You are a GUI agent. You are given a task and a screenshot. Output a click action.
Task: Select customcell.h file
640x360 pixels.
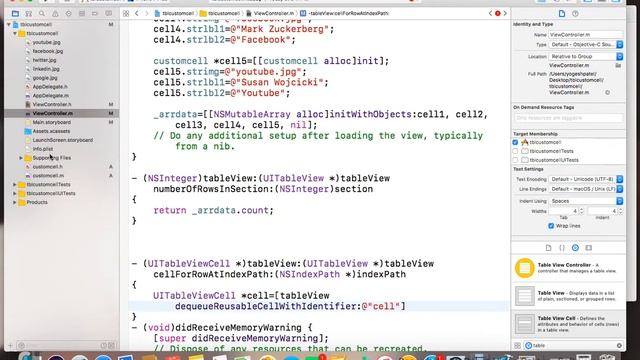tap(48, 167)
